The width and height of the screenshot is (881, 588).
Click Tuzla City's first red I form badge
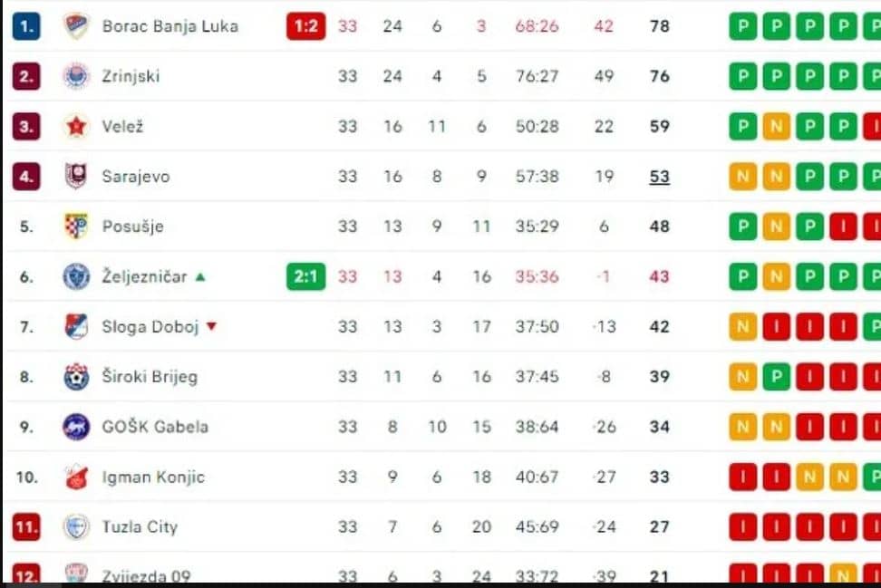click(x=743, y=526)
